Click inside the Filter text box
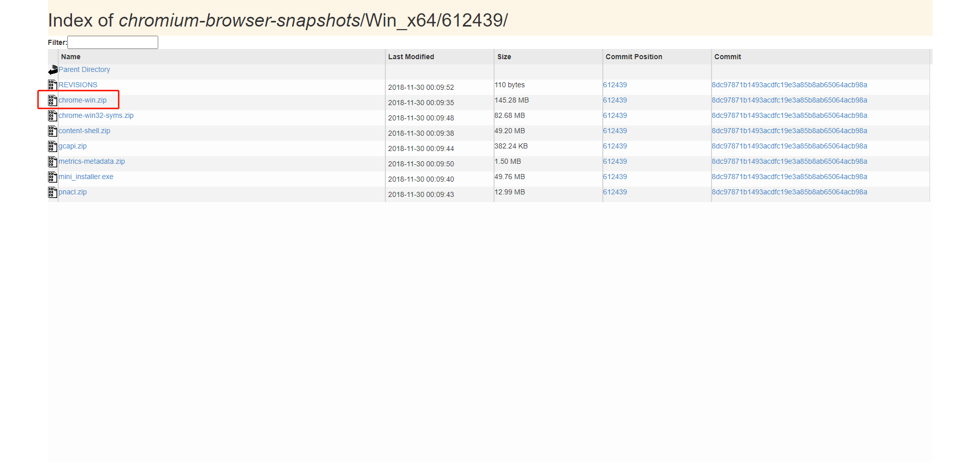Image resolution: width=980 pixels, height=474 pixels. (x=113, y=42)
